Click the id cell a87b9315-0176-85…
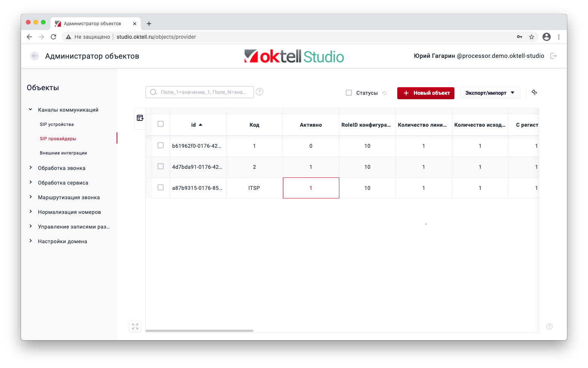 (198, 188)
